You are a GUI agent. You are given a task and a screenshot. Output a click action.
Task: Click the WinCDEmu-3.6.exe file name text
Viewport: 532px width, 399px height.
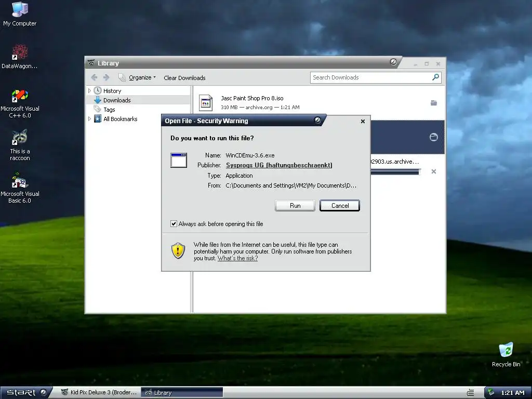click(x=250, y=155)
